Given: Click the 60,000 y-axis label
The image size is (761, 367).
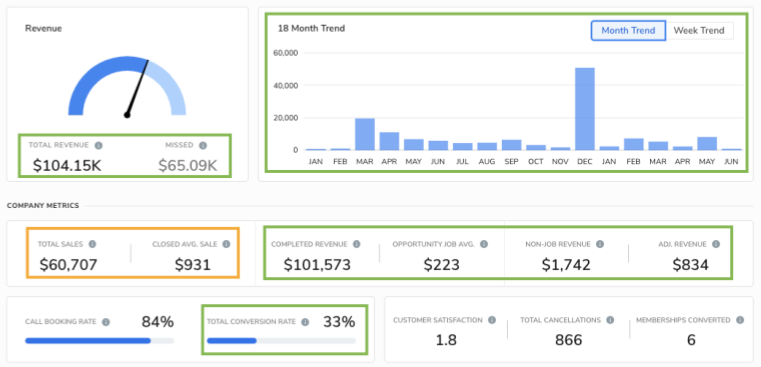Looking at the screenshot, I should (285, 53).
